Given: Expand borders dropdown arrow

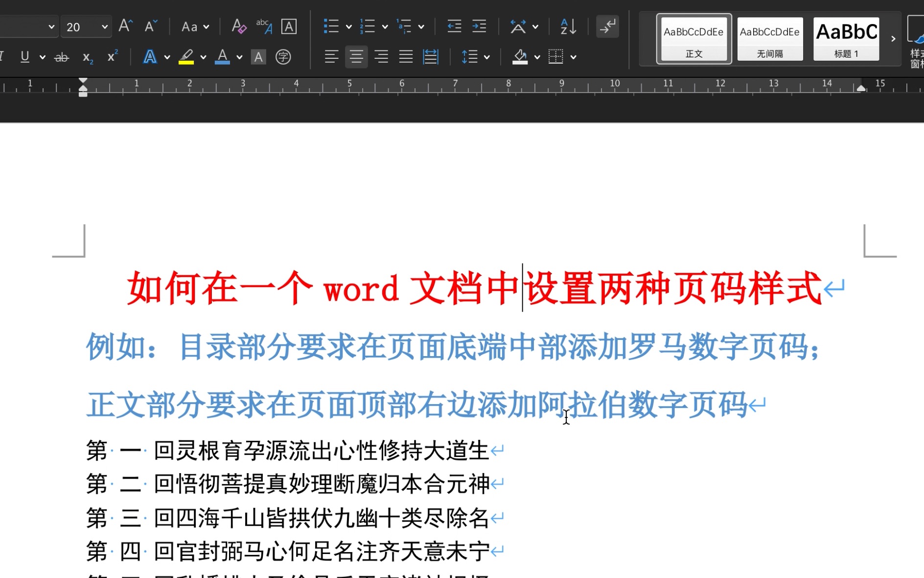Looking at the screenshot, I should click(573, 57).
